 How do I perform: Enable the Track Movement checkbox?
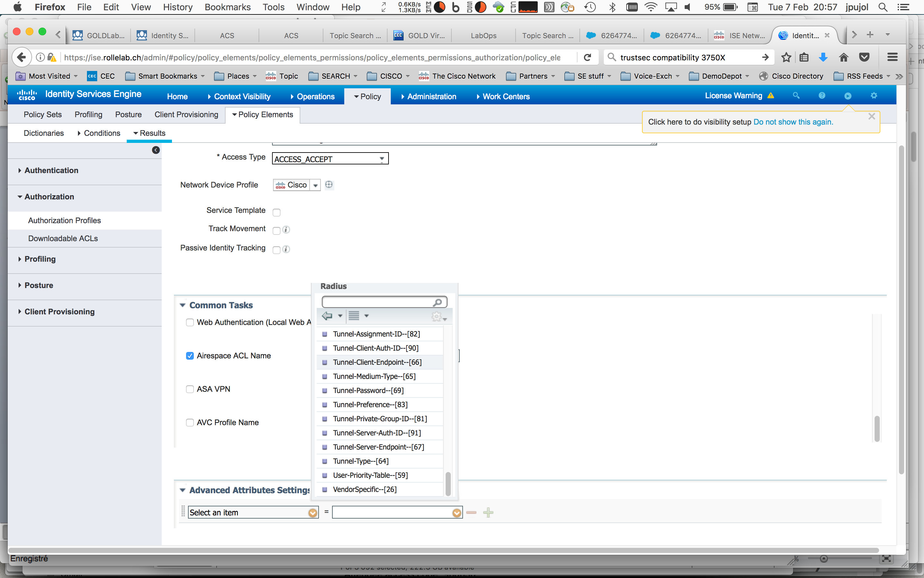[277, 231]
